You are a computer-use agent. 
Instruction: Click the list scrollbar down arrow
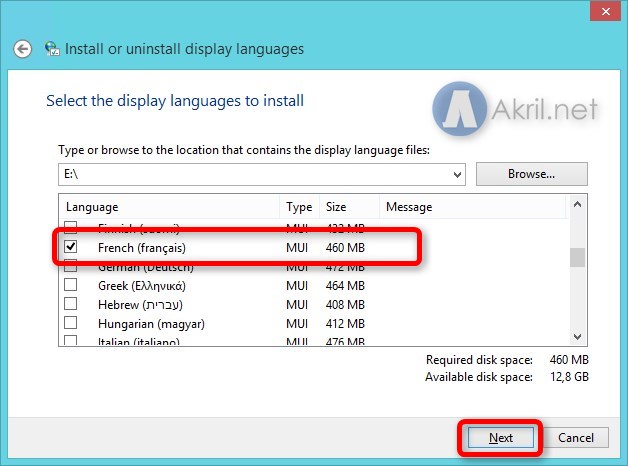pyautogui.click(x=577, y=337)
